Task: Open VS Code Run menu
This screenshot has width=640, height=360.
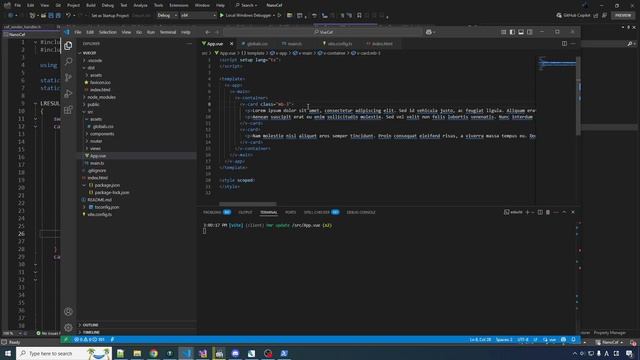Action: click(151, 32)
